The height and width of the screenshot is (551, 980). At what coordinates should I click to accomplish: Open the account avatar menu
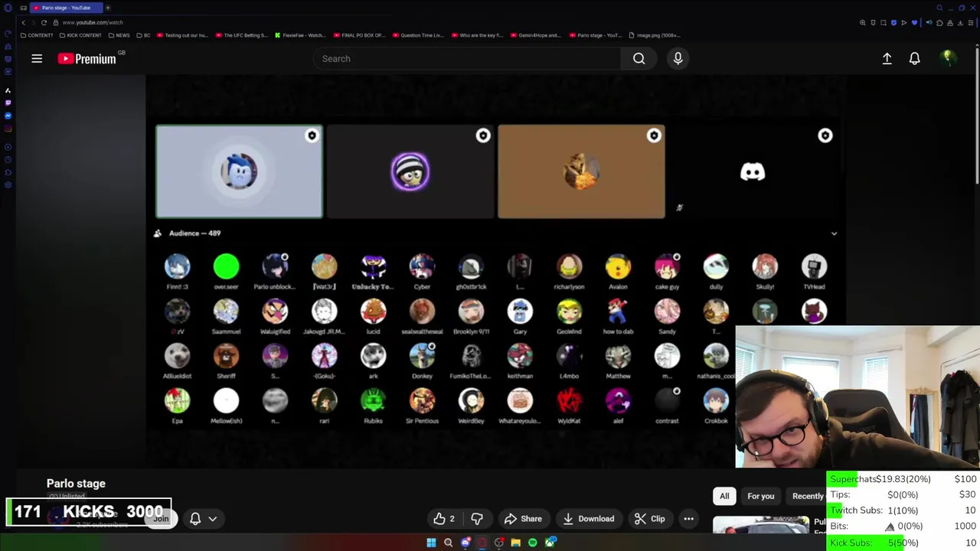click(948, 59)
